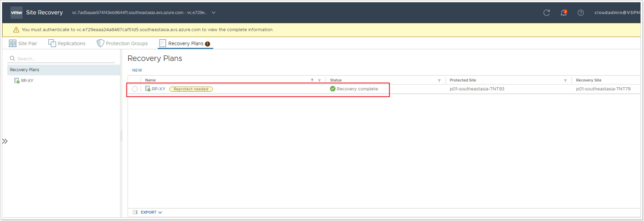Click the green Recovery complete check icon
Viewport: 644px width, 221px height.
point(333,89)
